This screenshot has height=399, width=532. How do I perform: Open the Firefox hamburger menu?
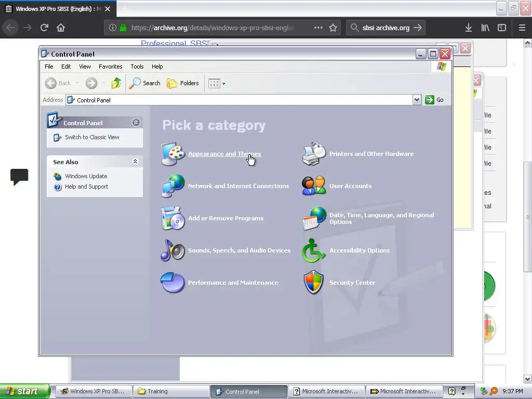tap(522, 28)
